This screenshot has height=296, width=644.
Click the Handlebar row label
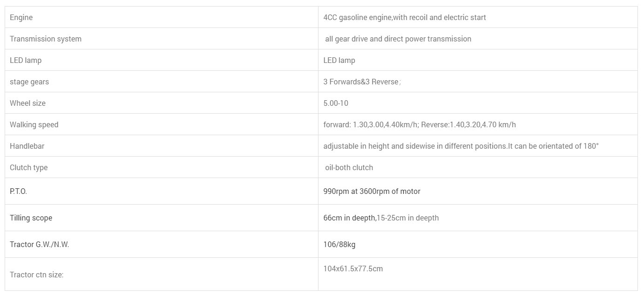coord(27,146)
